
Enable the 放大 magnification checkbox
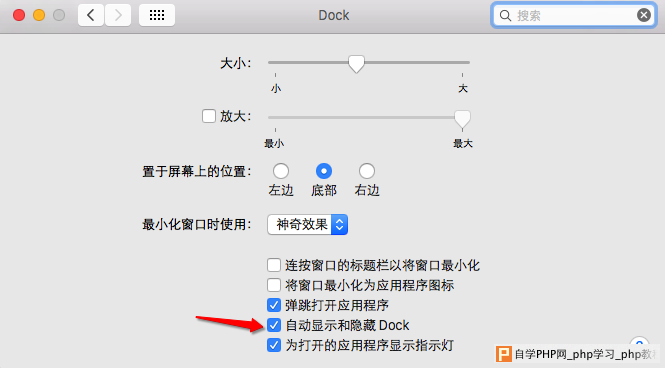point(209,116)
